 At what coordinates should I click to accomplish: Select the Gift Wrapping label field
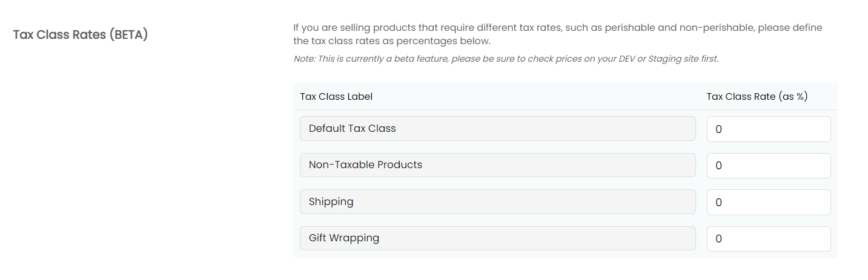point(497,238)
